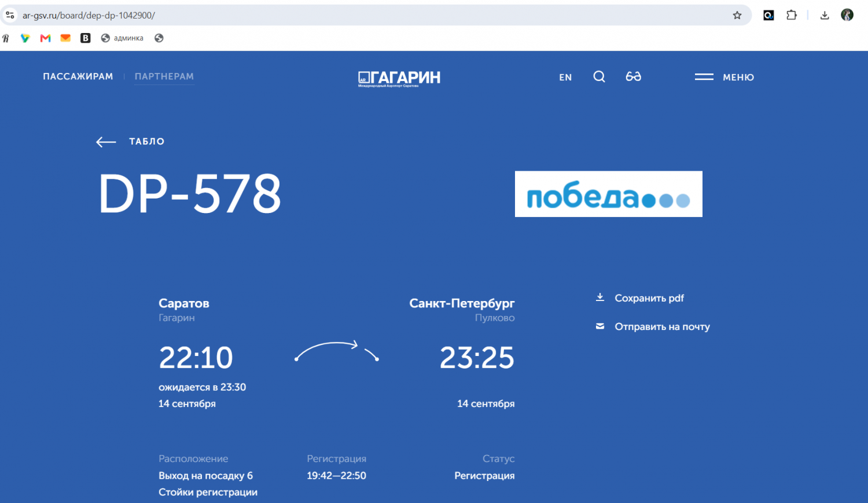Switch language to EN
This screenshot has width=868, height=503.
coord(565,77)
